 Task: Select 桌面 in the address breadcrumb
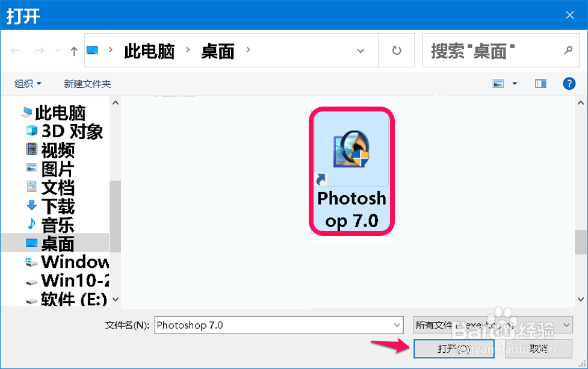[218, 51]
